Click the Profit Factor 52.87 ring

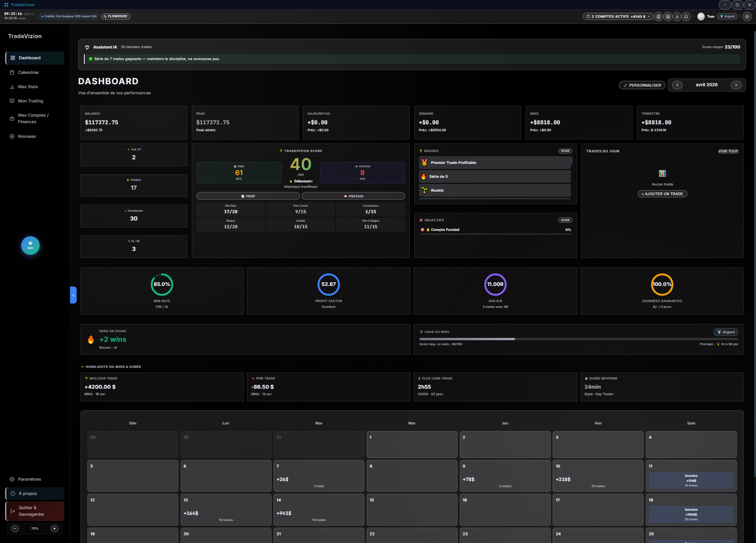(x=329, y=284)
